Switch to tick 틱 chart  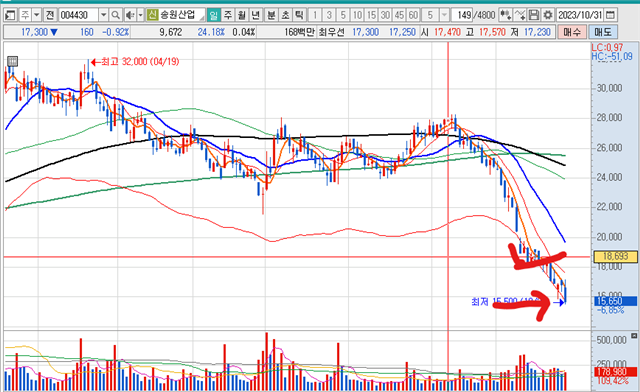point(299,16)
